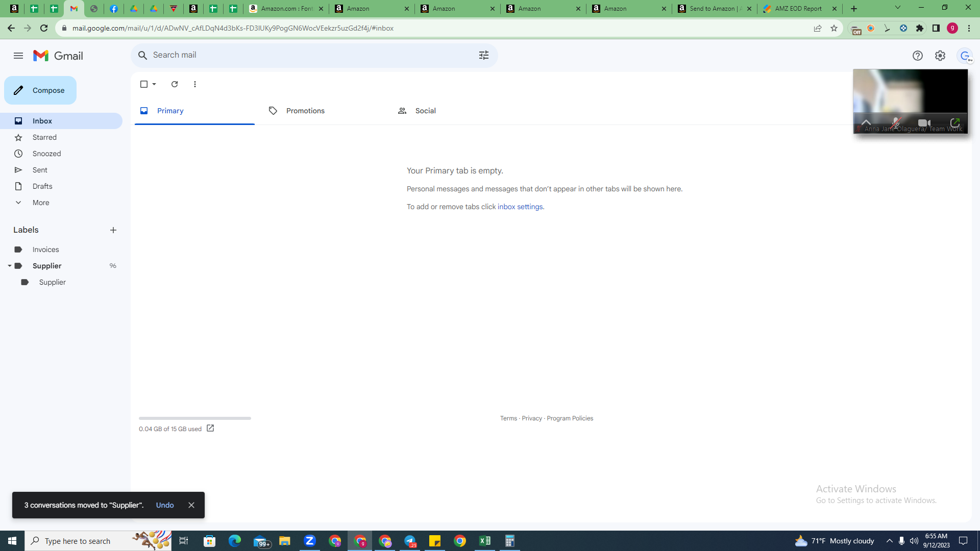
Task: Open Gmail Support help icon
Action: click(918, 56)
